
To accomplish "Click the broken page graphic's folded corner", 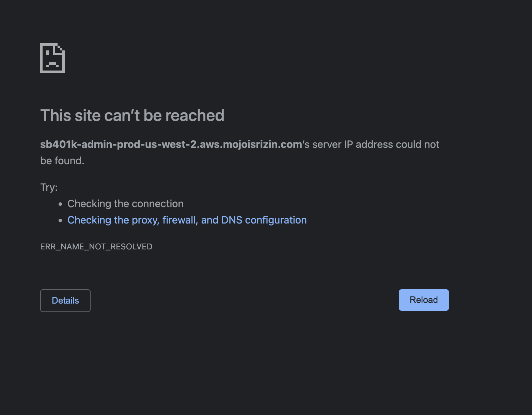I will tap(60, 49).
